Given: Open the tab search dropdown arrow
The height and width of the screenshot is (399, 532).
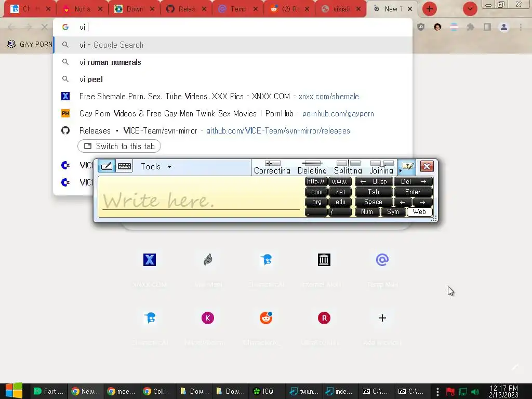Looking at the screenshot, I should 470,9.
